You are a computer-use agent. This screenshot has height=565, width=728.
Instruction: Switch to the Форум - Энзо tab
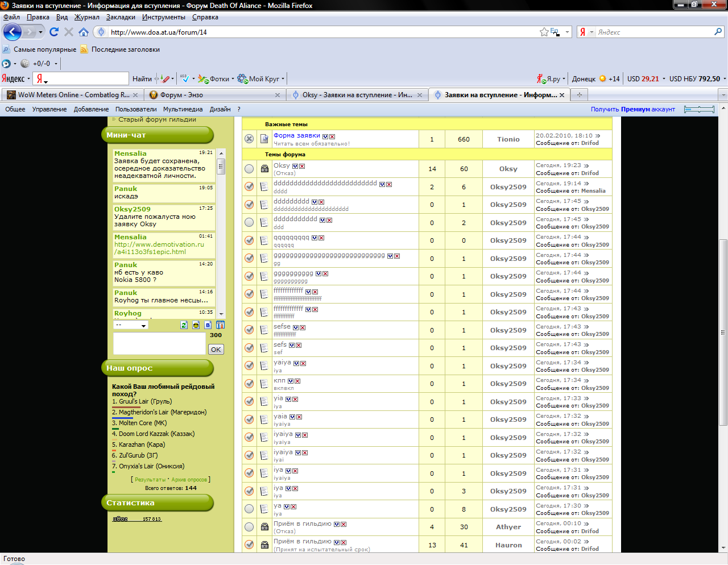[210, 95]
